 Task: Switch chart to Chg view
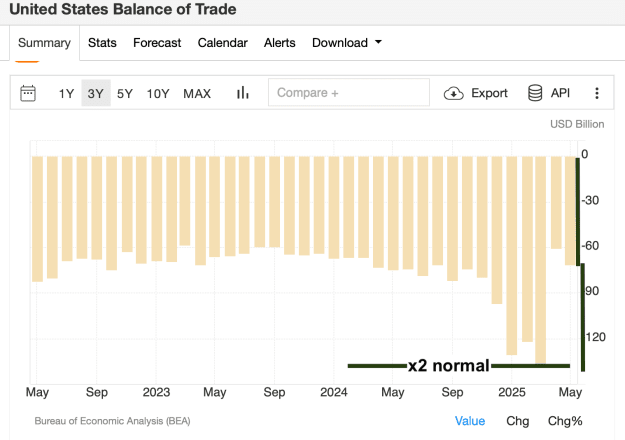(517, 421)
